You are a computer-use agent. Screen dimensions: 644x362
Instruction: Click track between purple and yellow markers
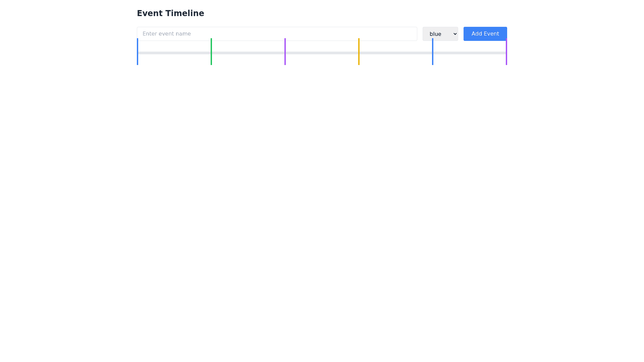(x=322, y=53)
